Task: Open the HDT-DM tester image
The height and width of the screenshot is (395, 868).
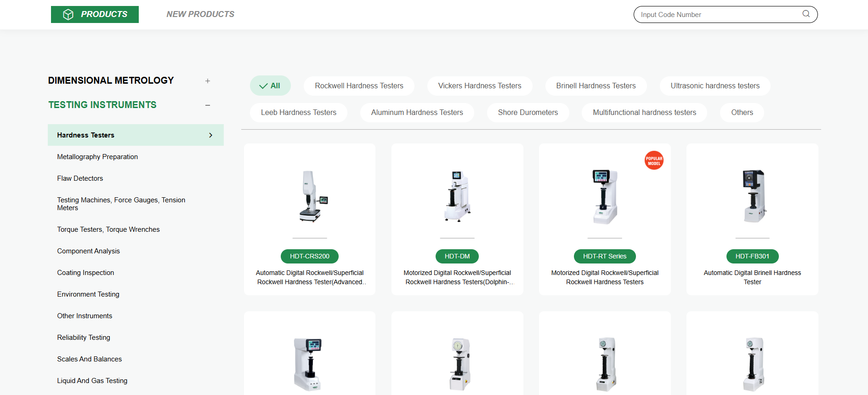Action: (457, 196)
